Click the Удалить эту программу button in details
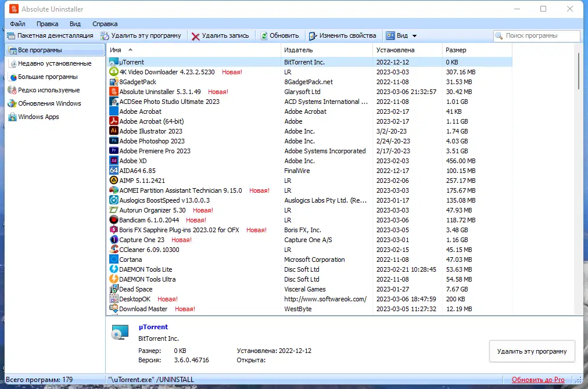The image size is (588, 389). click(x=532, y=351)
